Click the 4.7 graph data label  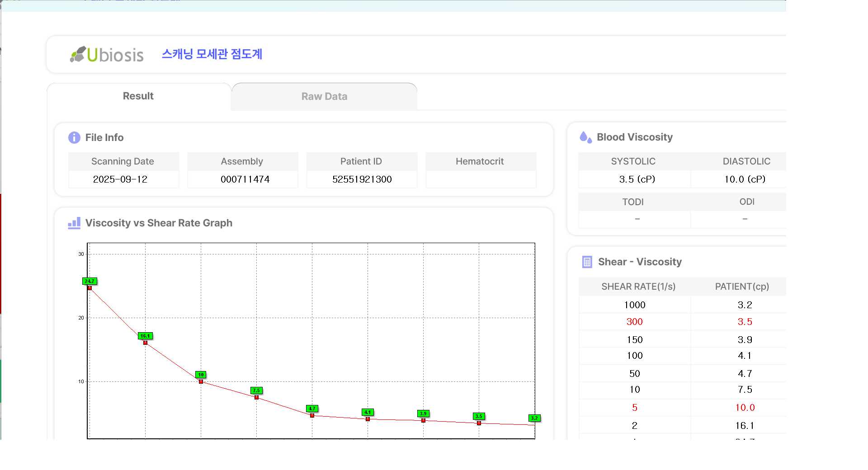click(312, 409)
